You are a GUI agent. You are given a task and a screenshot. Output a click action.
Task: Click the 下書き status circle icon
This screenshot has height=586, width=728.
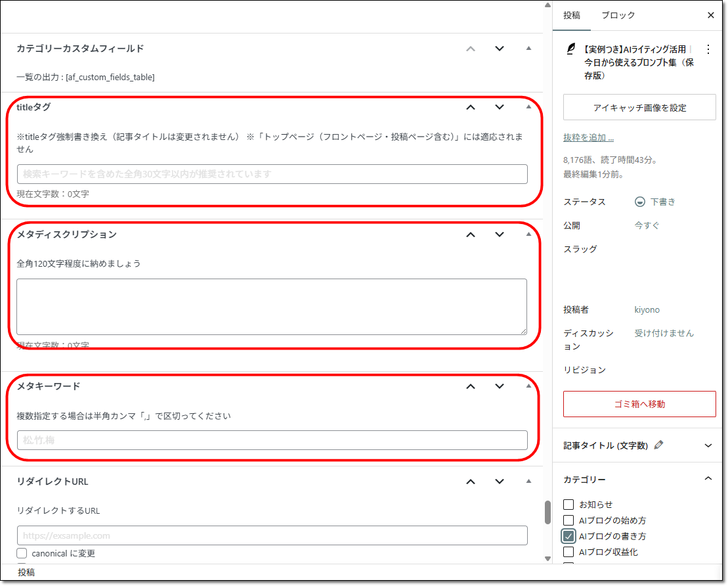click(639, 202)
